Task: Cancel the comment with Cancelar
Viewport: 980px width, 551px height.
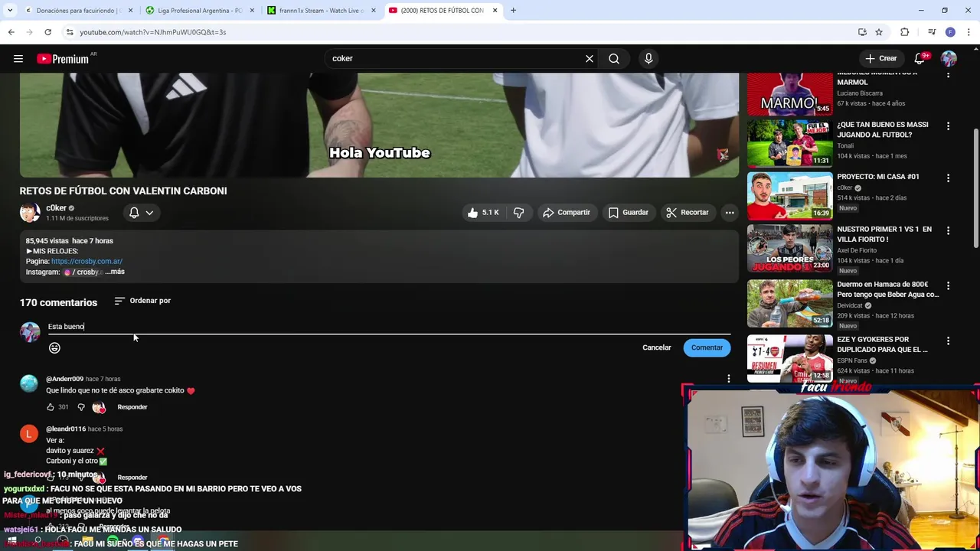Action: pyautogui.click(x=657, y=347)
